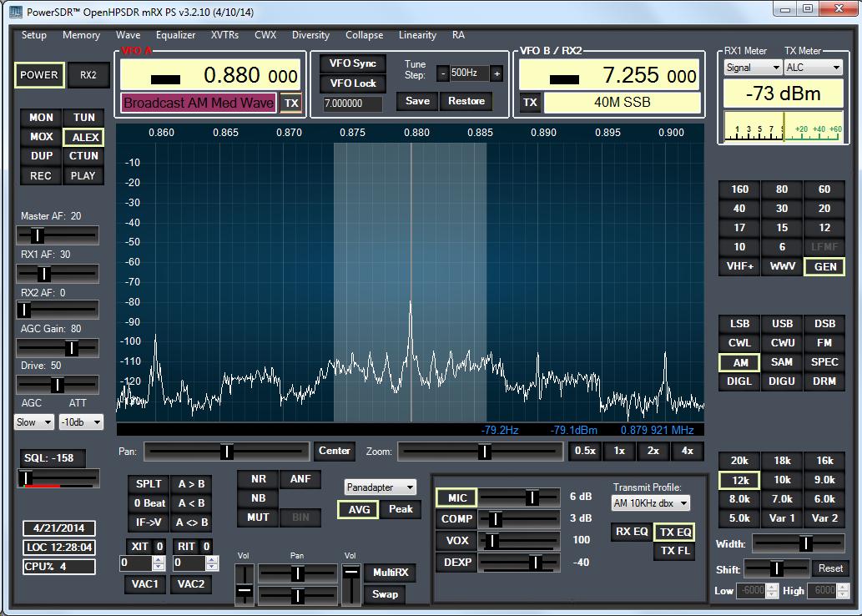The image size is (862, 616).
Task: Increment the XIT value spinner up
Action: tap(159, 560)
